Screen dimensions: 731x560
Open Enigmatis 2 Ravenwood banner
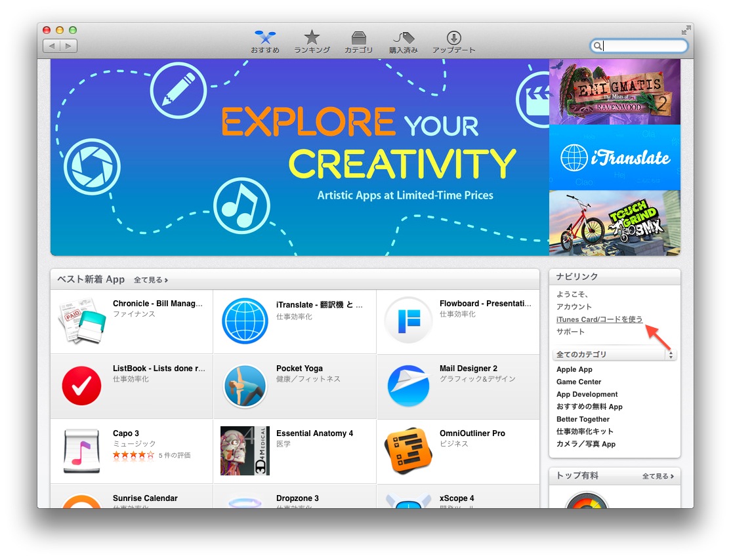(614, 92)
